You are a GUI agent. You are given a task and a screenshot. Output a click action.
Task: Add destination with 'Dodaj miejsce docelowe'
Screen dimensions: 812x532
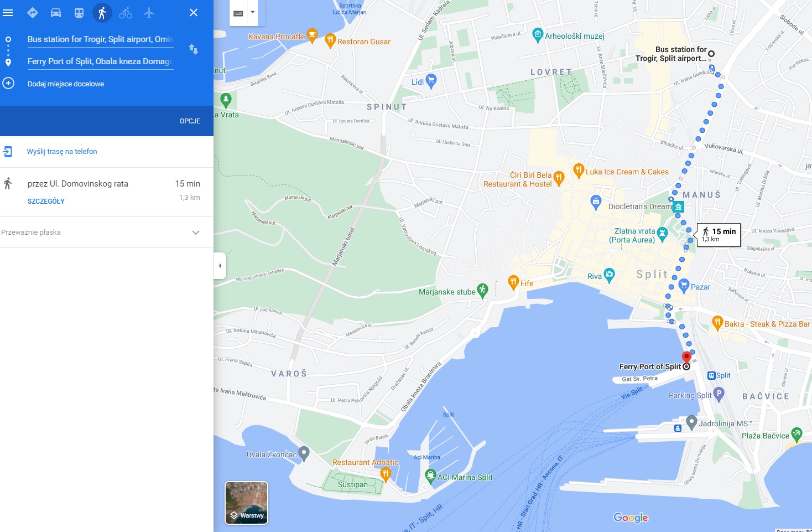(x=66, y=84)
